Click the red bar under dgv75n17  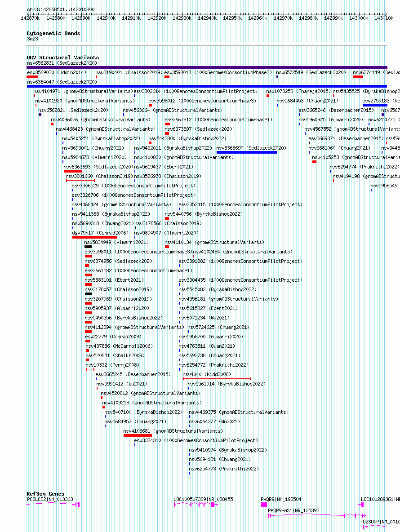tap(95, 237)
